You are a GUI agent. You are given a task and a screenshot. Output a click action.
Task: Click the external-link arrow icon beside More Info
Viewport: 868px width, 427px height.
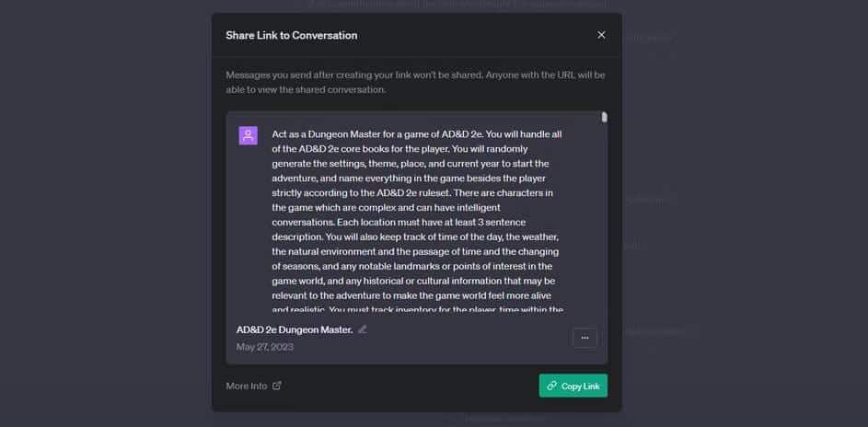tap(277, 386)
